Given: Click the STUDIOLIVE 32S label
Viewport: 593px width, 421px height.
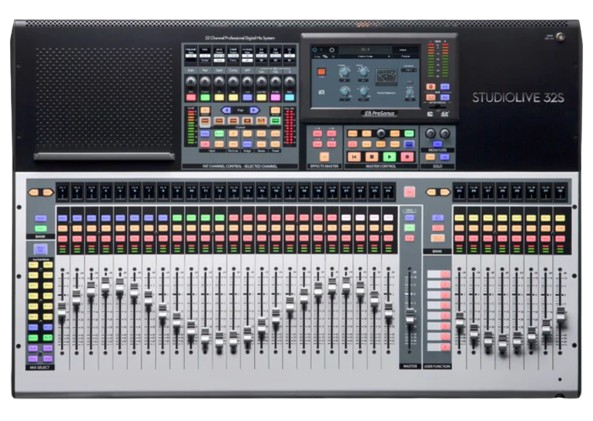Looking at the screenshot, I should pyautogui.click(x=518, y=98).
